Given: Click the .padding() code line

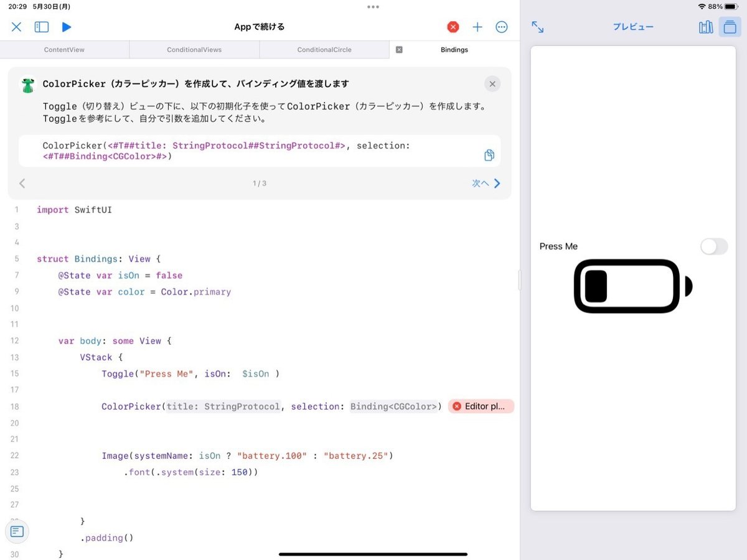Looking at the screenshot, I should tap(106, 538).
